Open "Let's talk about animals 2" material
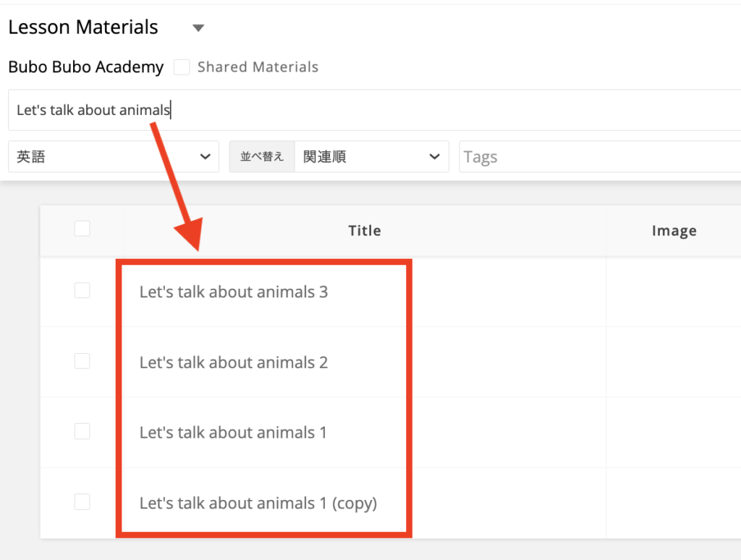Image resolution: width=741 pixels, height=560 pixels. click(233, 362)
